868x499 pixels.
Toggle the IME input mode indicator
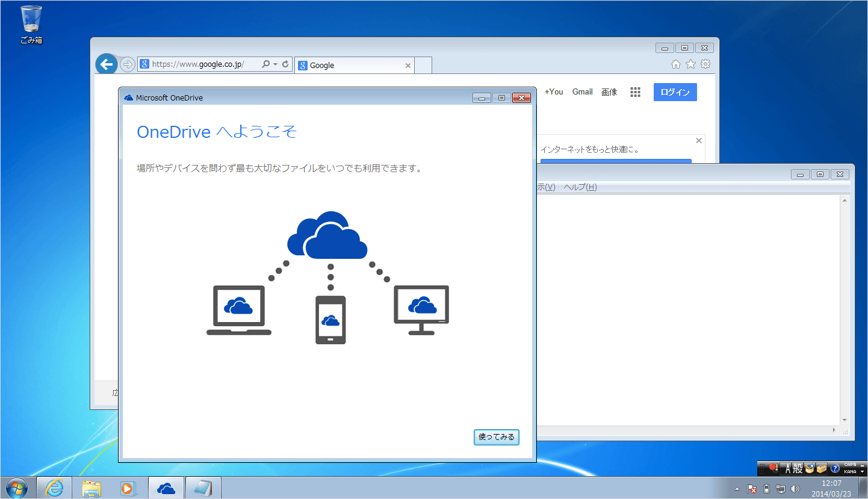point(789,468)
